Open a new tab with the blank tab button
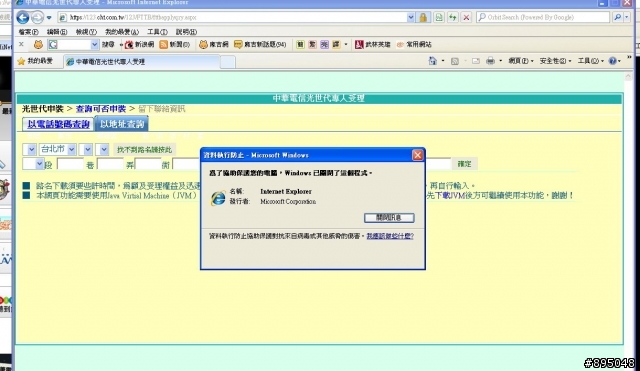The width and height of the screenshot is (640, 371). tap(228, 62)
